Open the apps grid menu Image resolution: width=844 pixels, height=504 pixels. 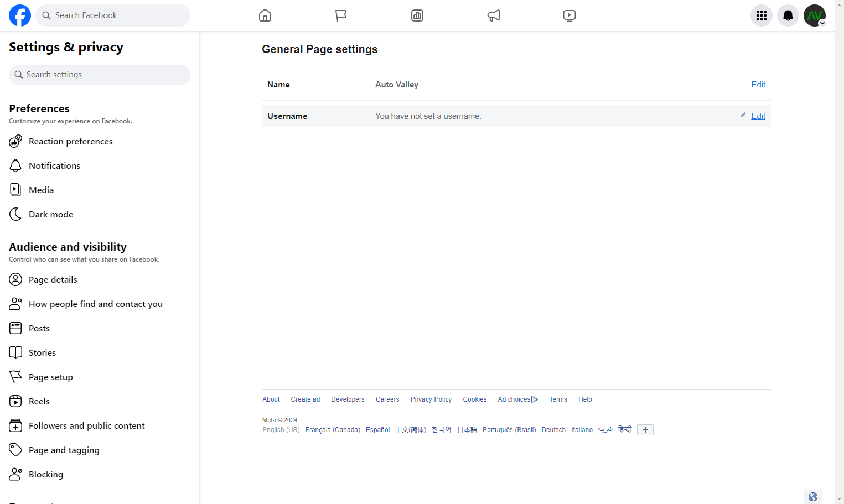pos(762,15)
